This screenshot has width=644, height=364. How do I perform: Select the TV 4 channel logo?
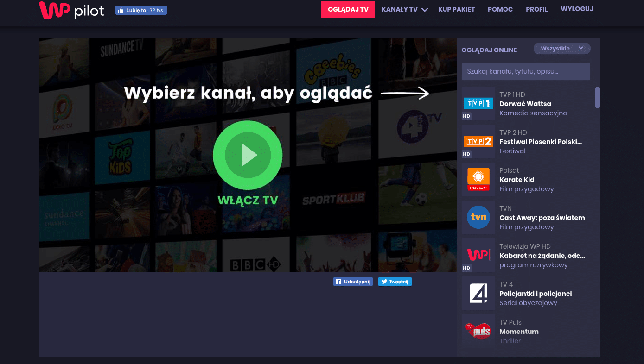click(478, 293)
